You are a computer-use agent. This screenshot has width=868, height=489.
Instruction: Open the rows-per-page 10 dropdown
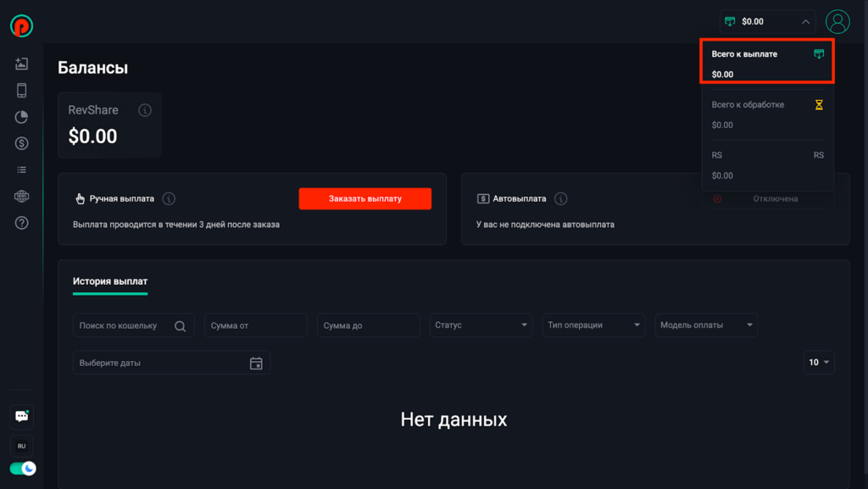[x=819, y=363]
